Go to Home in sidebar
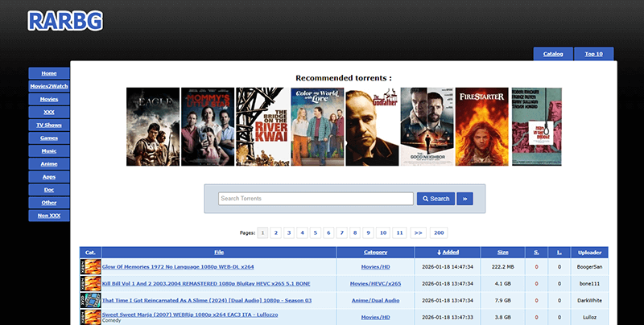 pos(49,73)
